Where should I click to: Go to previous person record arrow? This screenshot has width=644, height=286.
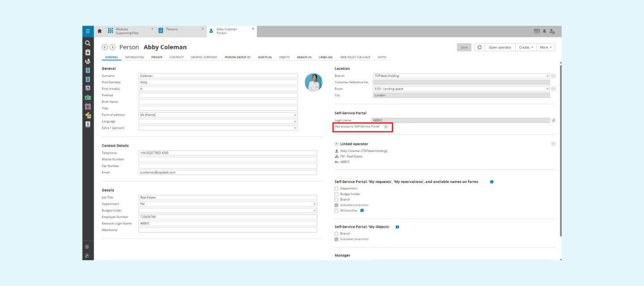[x=105, y=47]
